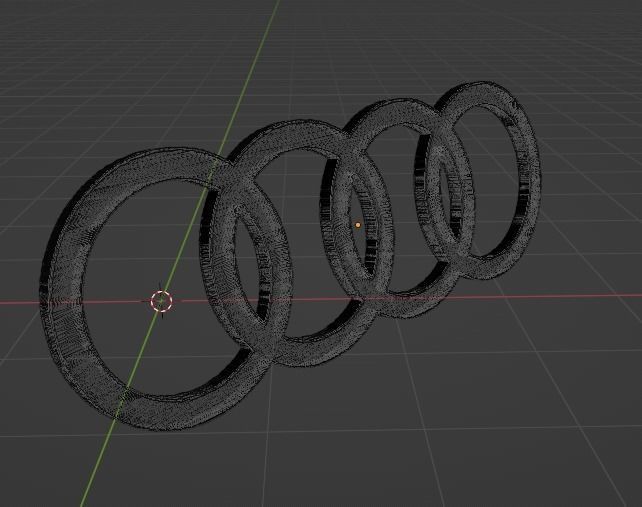Click the orange object origin dot
The image size is (642, 507).
click(358, 225)
